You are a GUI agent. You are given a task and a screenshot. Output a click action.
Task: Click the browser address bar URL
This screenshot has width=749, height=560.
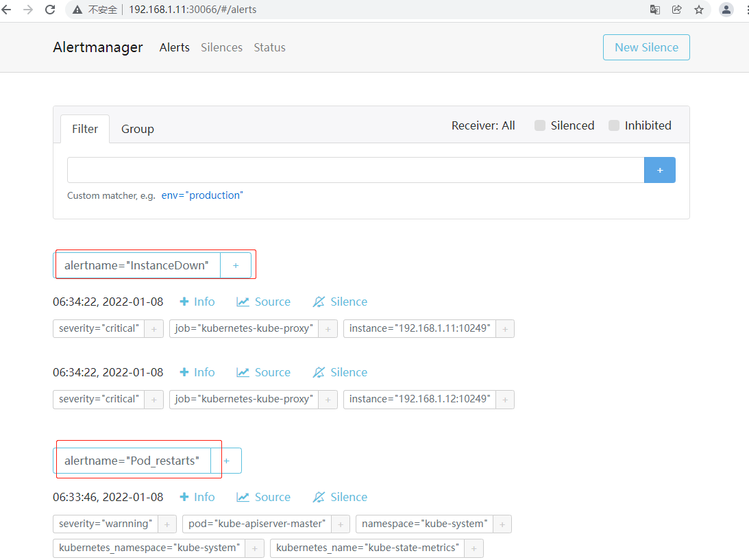pos(193,10)
